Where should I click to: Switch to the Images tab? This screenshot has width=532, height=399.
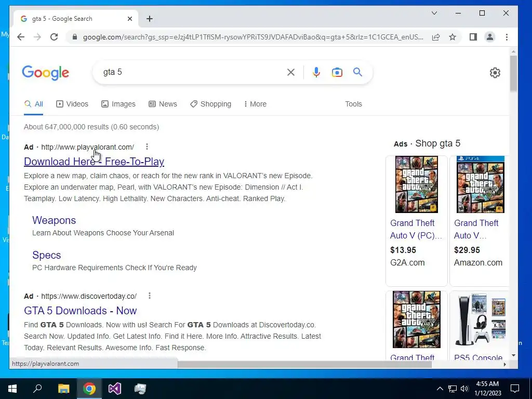(118, 104)
